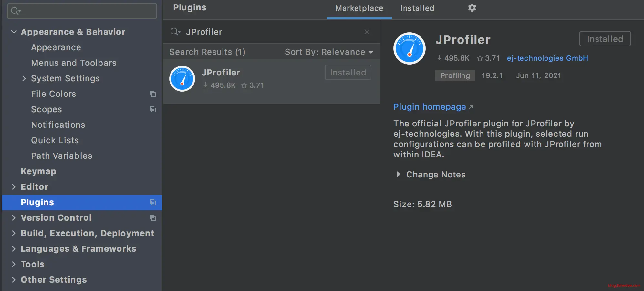Viewport: 644px width, 291px height.
Task: Open the plugins gear settings icon
Action: (472, 8)
